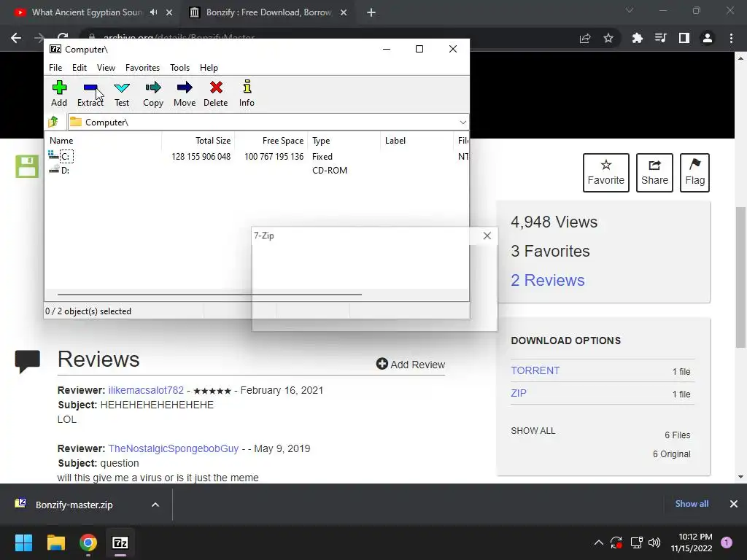Flag this archive item
747x560 pixels.
[694, 173]
